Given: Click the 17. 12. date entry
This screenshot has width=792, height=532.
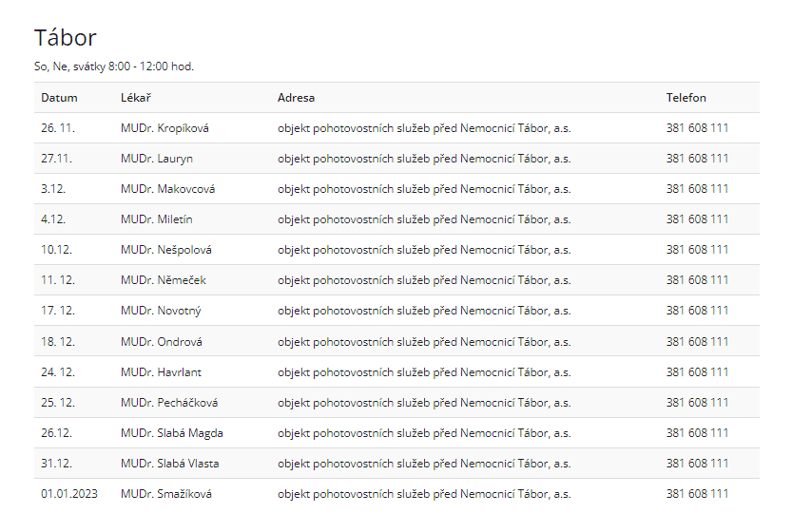Looking at the screenshot, I should (58, 311).
